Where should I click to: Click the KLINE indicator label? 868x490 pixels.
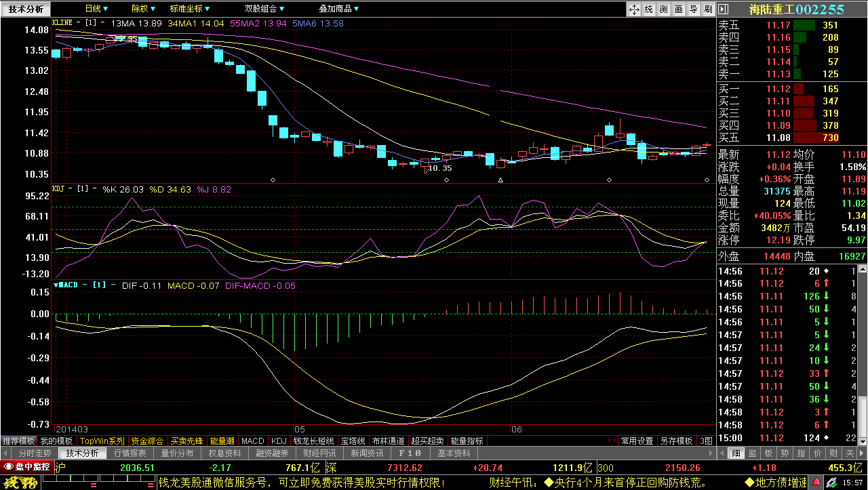[62, 22]
